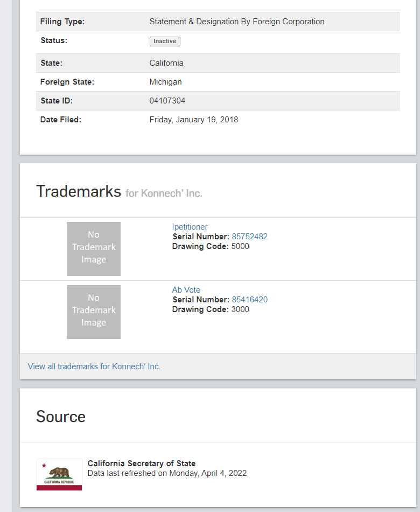Select the State value California

click(x=166, y=63)
